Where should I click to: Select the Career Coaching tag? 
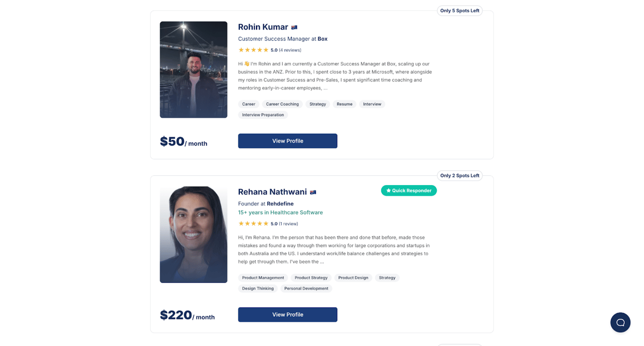(x=282, y=104)
